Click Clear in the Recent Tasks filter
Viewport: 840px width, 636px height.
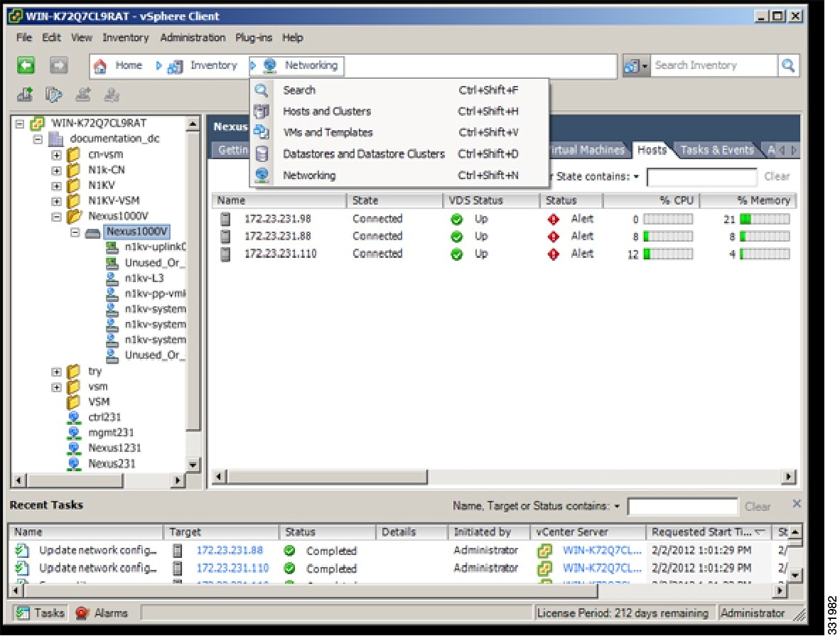(x=758, y=507)
